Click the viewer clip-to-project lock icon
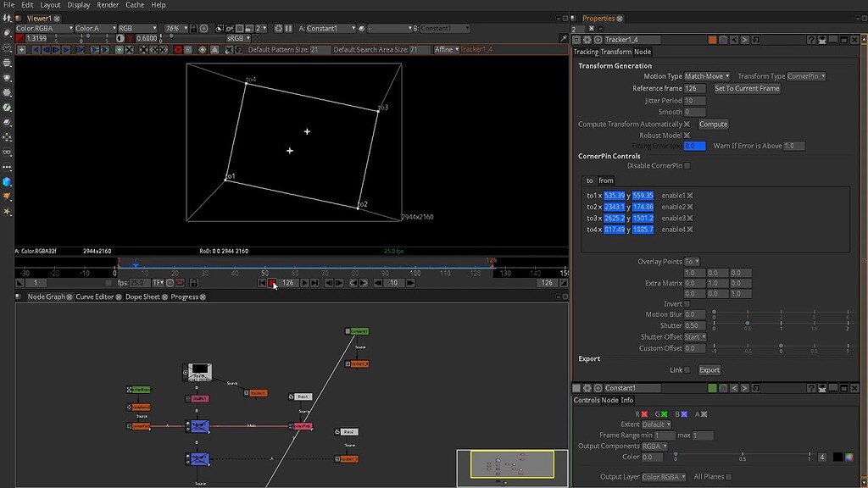This screenshot has height=488, width=868. coord(195,28)
